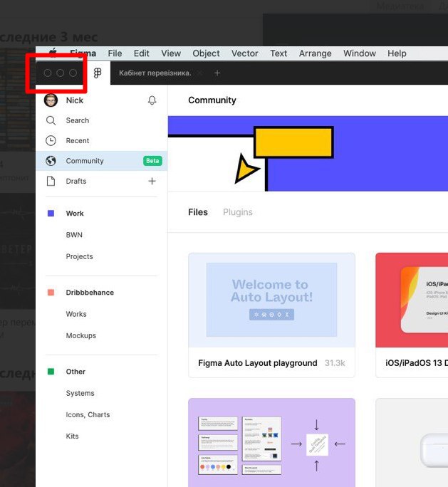Open Drafts in sidebar
448x487 pixels.
76,181
